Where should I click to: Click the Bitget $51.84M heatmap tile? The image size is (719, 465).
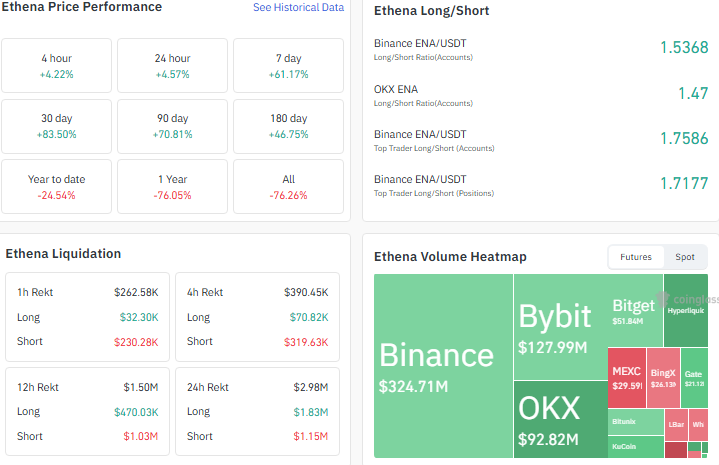click(x=635, y=310)
